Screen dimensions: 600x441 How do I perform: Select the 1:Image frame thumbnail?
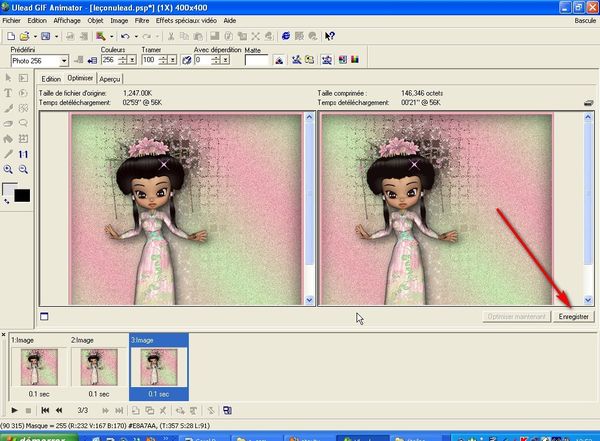39,367
